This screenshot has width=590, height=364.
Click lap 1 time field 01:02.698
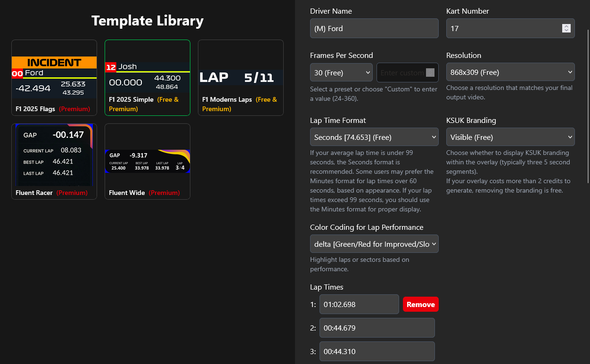pos(359,304)
